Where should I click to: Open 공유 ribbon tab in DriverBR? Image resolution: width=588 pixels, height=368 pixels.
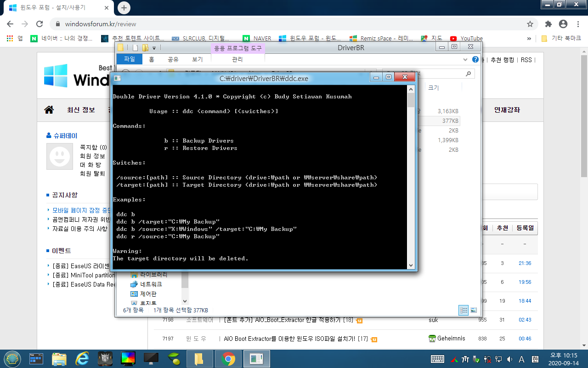pyautogui.click(x=173, y=59)
